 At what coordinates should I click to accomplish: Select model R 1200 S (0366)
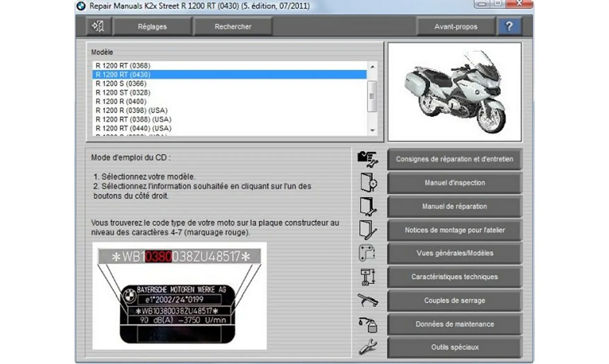pos(229,84)
